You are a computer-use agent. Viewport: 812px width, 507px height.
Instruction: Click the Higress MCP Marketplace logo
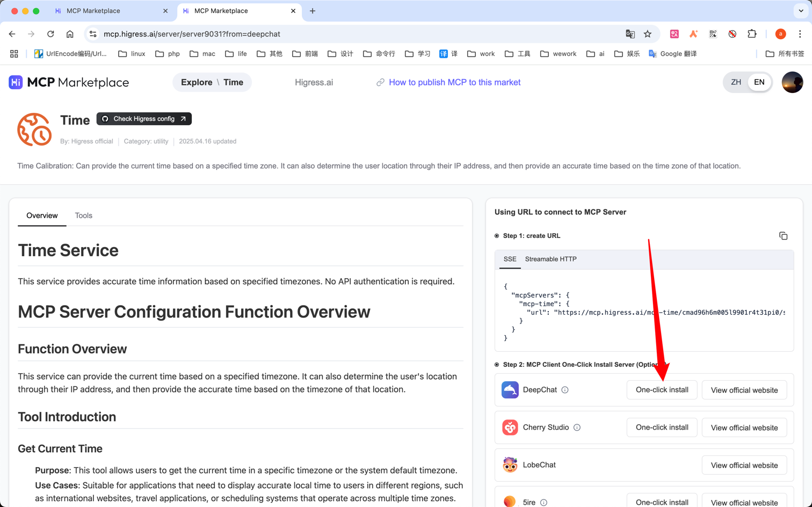[x=69, y=82]
